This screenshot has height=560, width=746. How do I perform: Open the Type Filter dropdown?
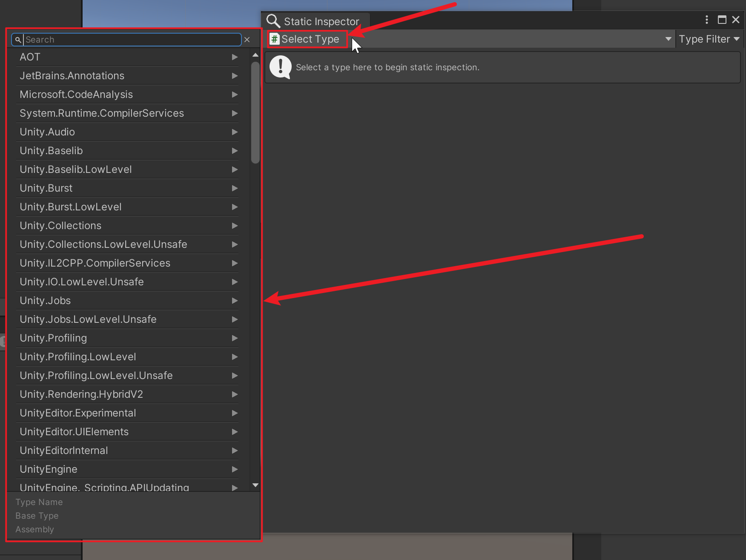(709, 39)
